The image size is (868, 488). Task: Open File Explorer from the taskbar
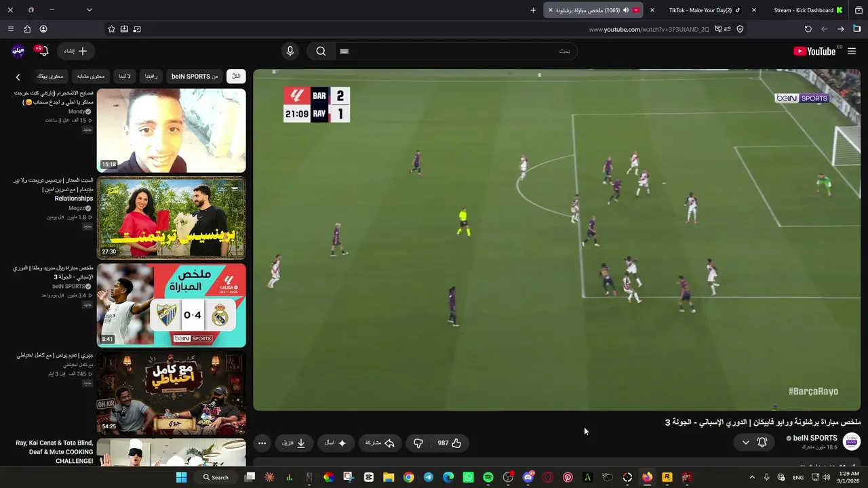point(389,477)
